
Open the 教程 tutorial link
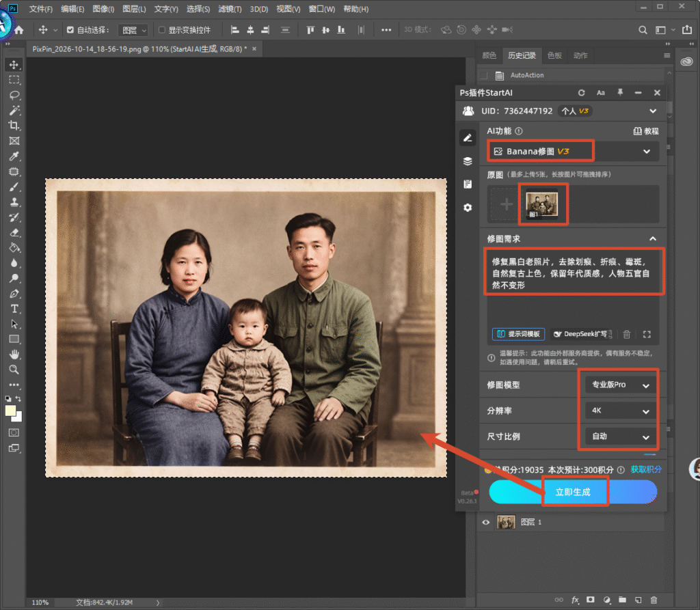tap(646, 131)
